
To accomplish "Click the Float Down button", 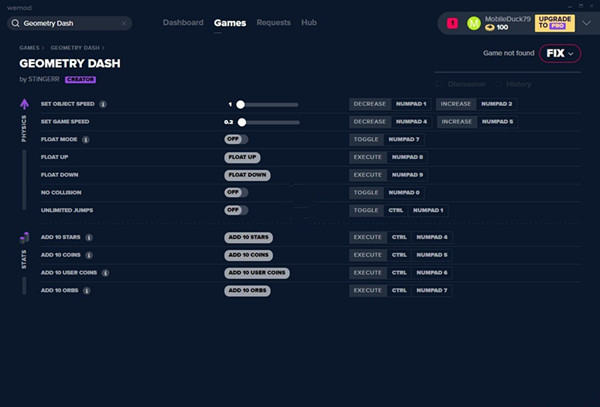I will (x=247, y=175).
